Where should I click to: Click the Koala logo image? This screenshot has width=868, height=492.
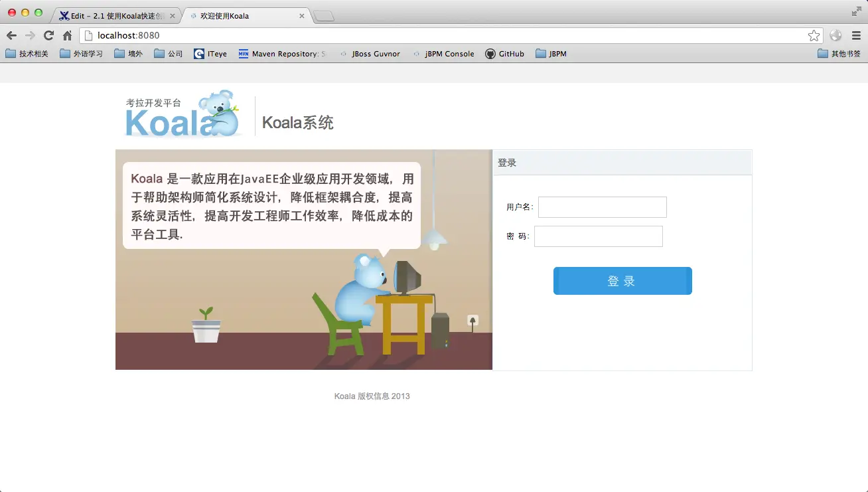[x=184, y=114]
